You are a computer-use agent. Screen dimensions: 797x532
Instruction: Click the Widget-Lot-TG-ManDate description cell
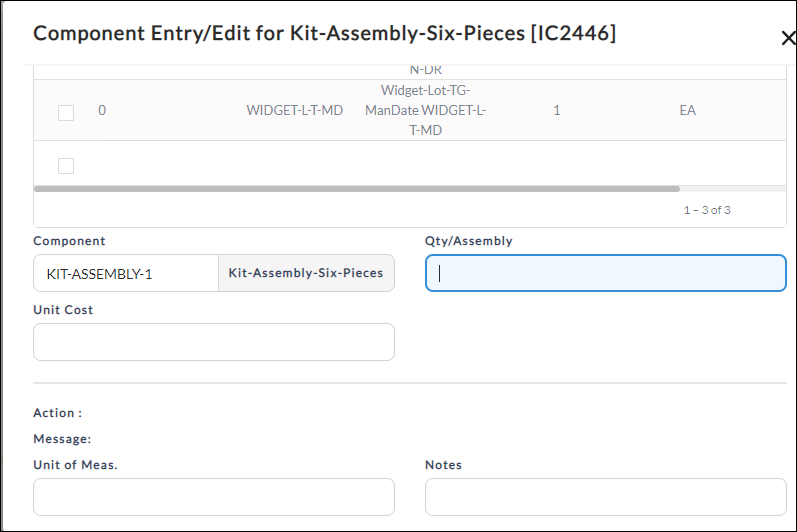click(425, 110)
